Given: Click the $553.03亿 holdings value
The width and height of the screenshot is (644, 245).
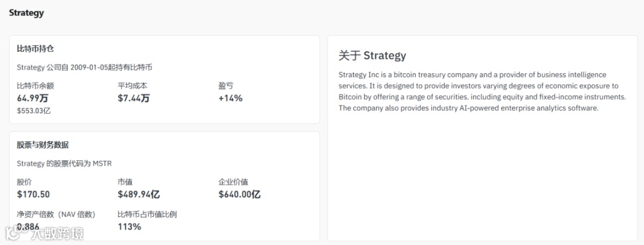Looking at the screenshot, I should pyautogui.click(x=34, y=111).
